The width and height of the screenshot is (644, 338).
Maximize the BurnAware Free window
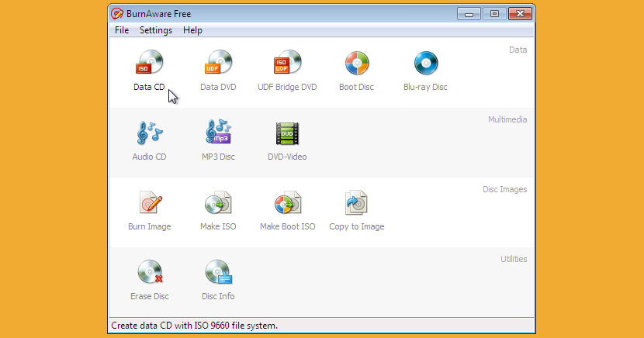(x=494, y=14)
